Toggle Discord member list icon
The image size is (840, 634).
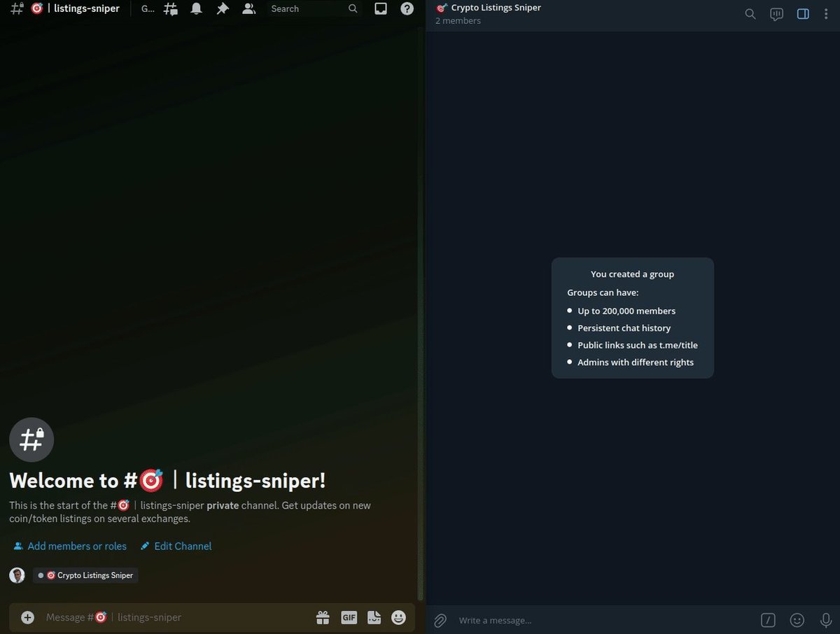point(248,9)
